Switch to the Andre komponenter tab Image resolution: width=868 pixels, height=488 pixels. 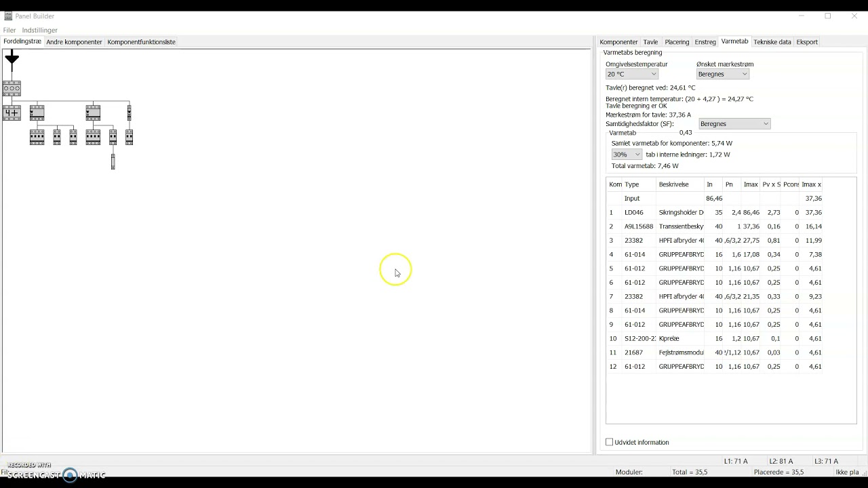(74, 42)
